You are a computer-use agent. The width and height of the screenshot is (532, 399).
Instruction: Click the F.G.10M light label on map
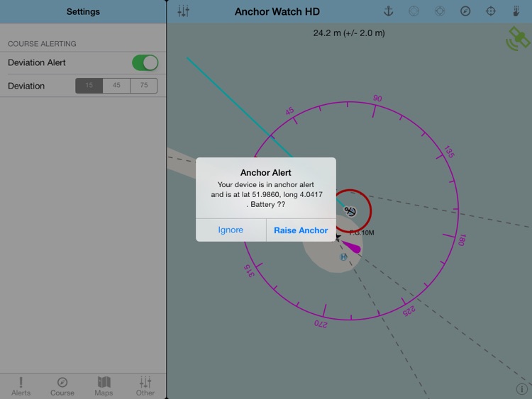coord(362,232)
